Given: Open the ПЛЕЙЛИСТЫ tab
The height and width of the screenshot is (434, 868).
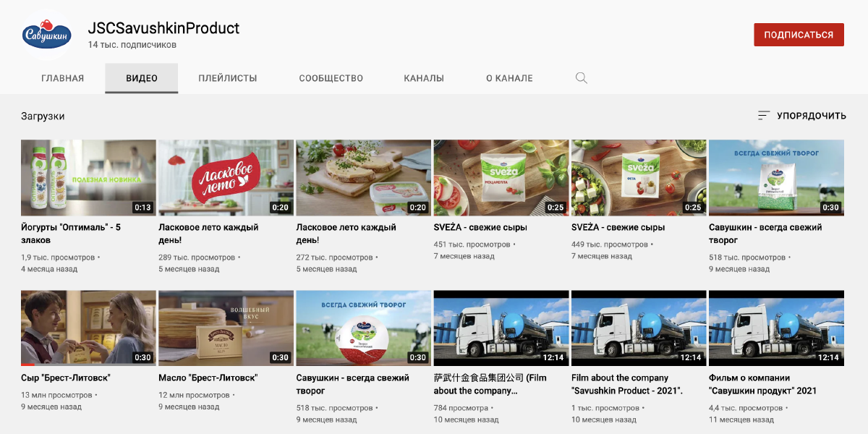Looking at the screenshot, I should point(228,78).
